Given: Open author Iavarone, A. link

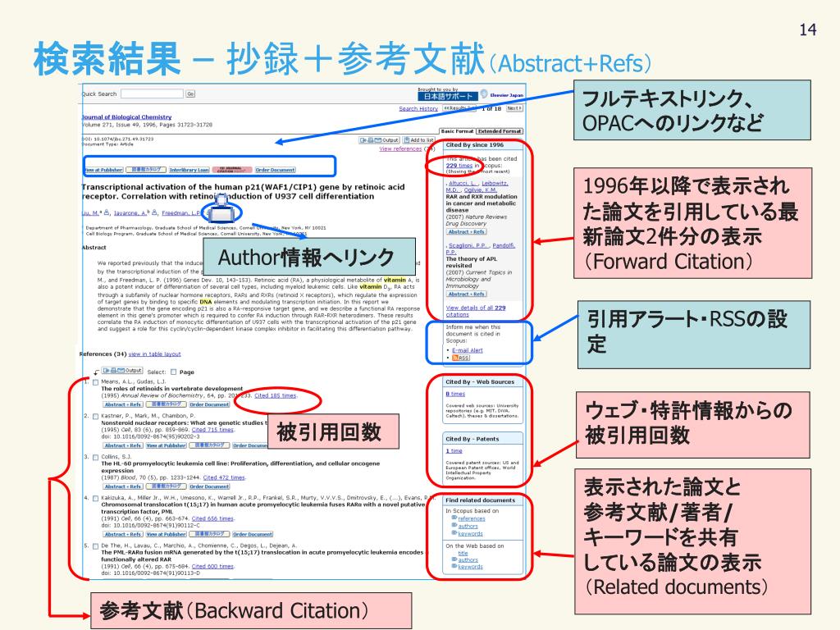Looking at the screenshot, I should click(x=129, y=212).
